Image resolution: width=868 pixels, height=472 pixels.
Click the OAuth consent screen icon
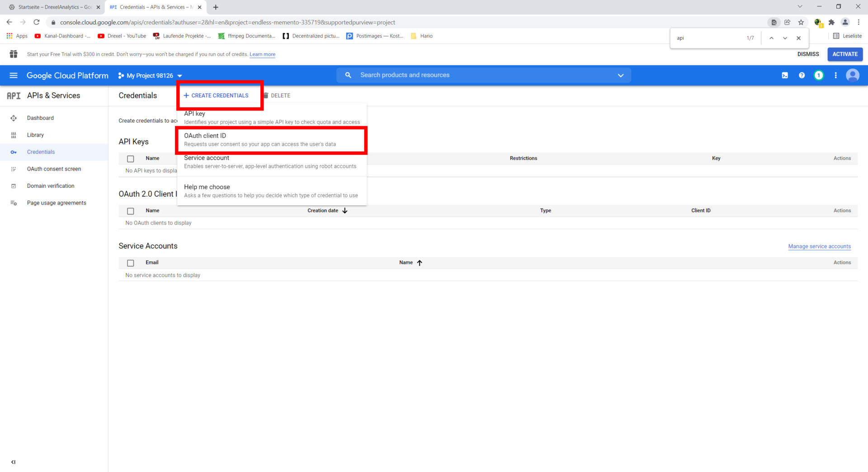(x=14, y=169)
